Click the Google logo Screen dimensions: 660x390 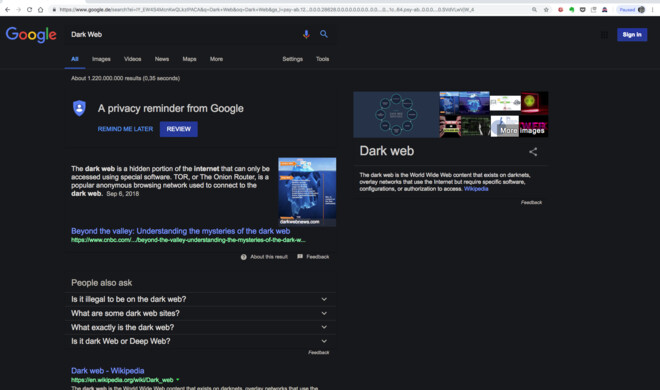31,34
